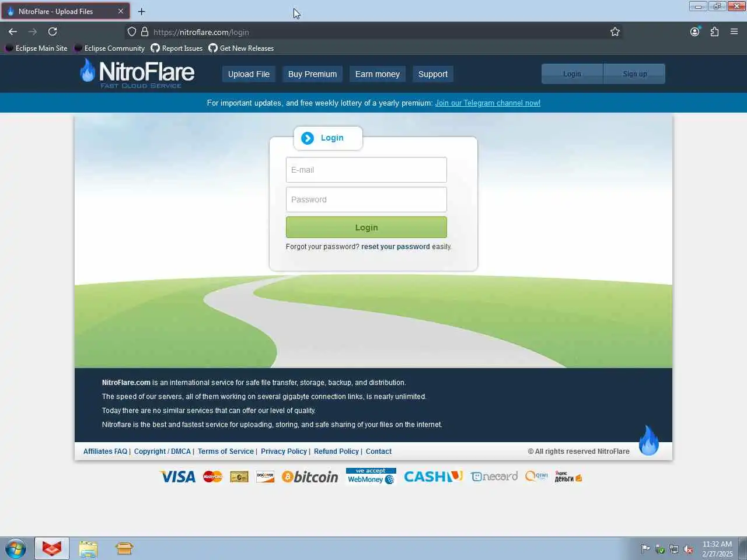Click the muted volume tray icon
747x560 pixels.
688,549
